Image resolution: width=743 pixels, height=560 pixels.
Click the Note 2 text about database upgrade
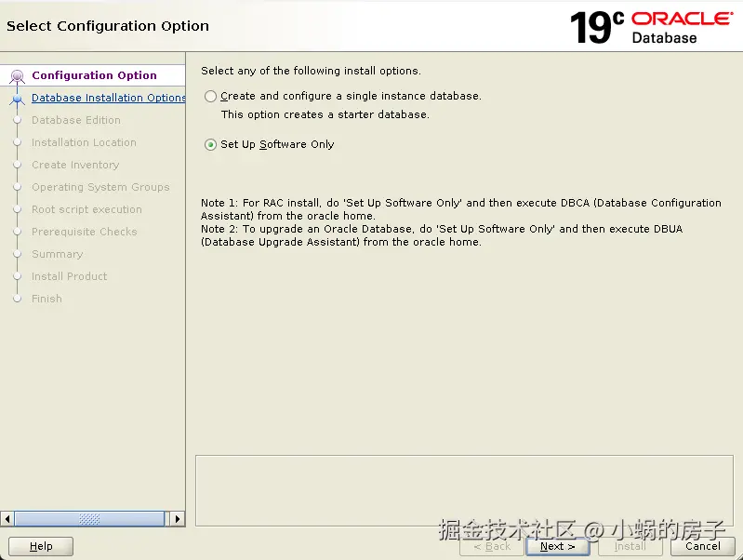442,235
